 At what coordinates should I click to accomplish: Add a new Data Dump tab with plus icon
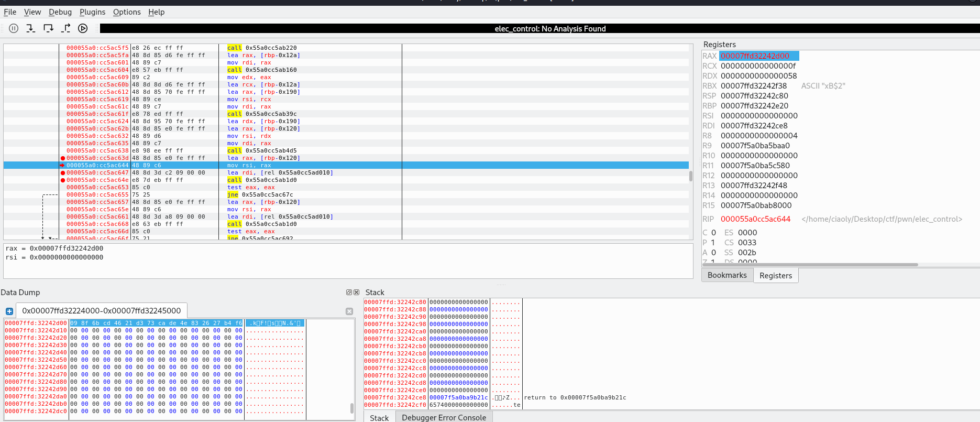9,311
